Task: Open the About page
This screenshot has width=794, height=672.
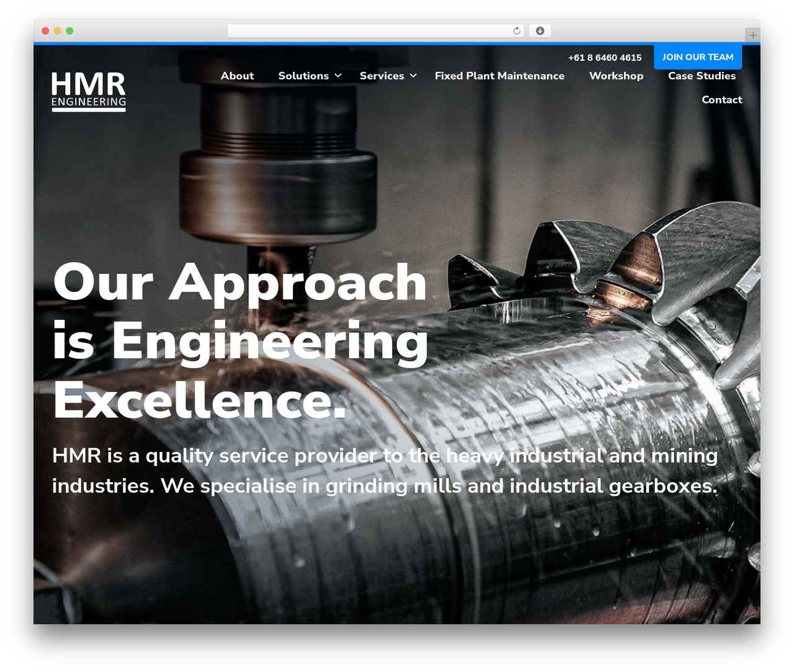Action: pyautogui.click(x=237, y=76)
